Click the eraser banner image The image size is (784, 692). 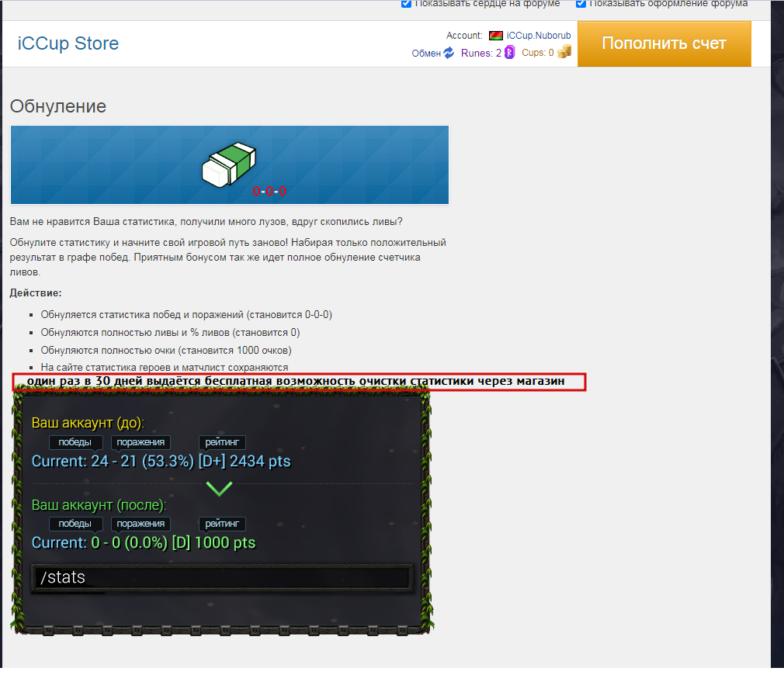pos(230,165)
